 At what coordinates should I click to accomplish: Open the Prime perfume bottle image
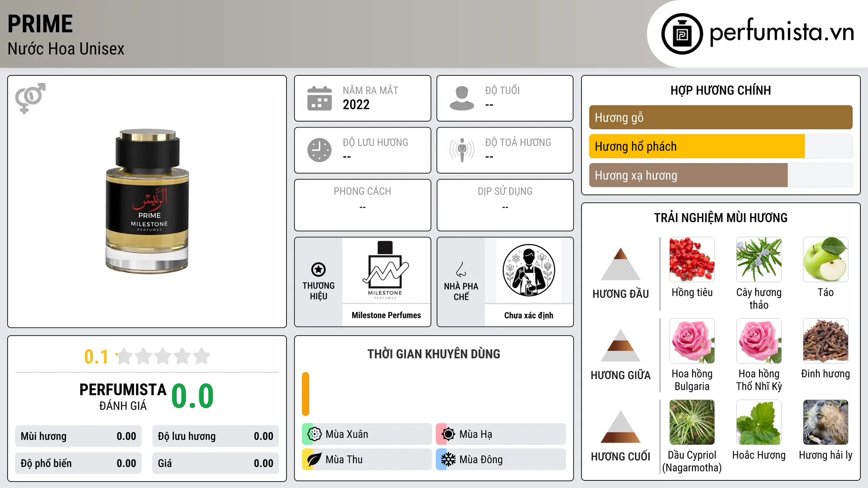[x=147, y=201]
